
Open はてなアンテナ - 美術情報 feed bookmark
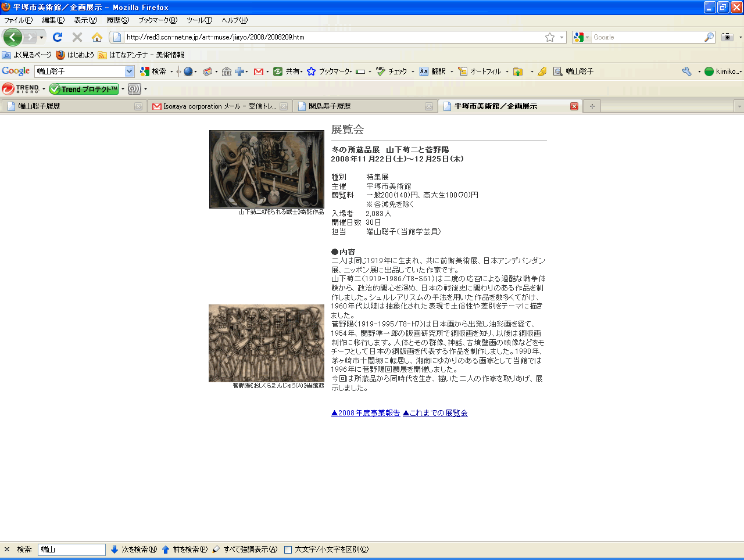point(141,55)
